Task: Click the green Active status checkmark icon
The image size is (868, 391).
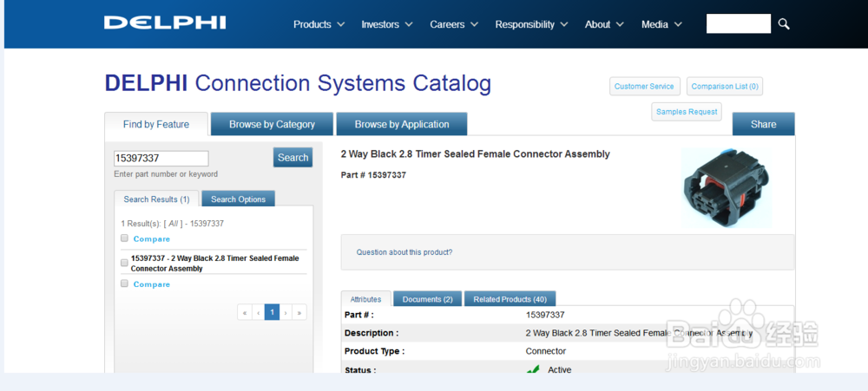Action: pos(533,368)
